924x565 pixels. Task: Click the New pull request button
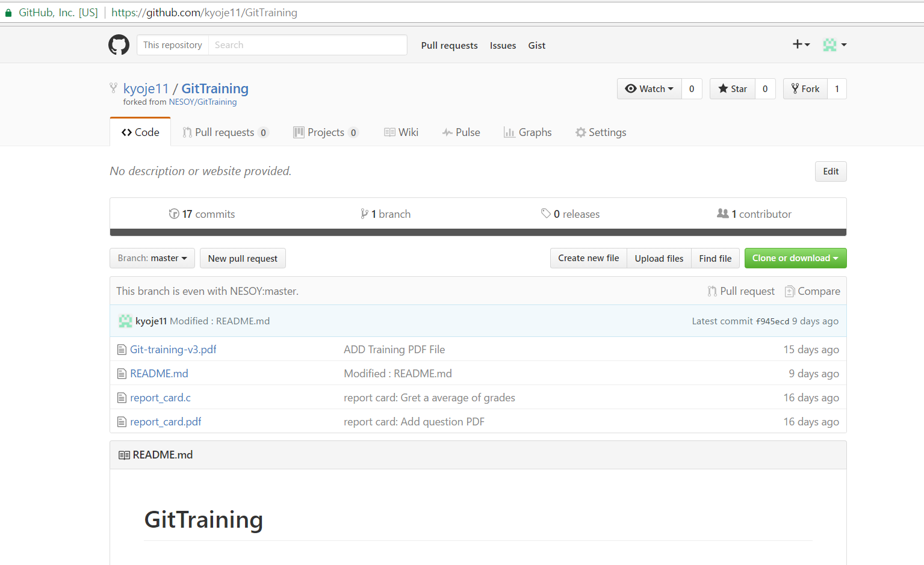click(243, 258)
